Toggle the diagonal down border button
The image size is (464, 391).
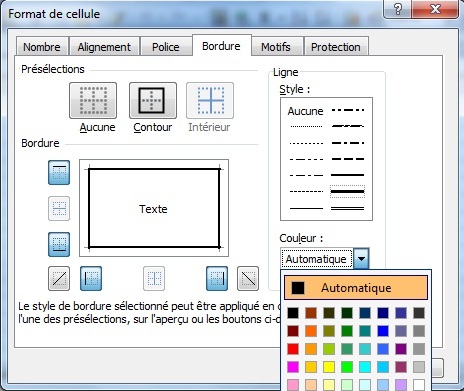click(x=248, y=278)
